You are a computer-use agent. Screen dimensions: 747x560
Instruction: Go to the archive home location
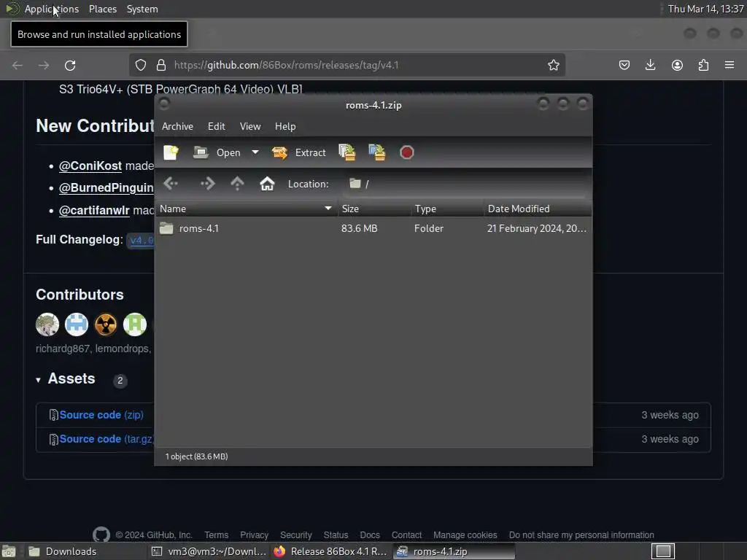click(267, 184)
